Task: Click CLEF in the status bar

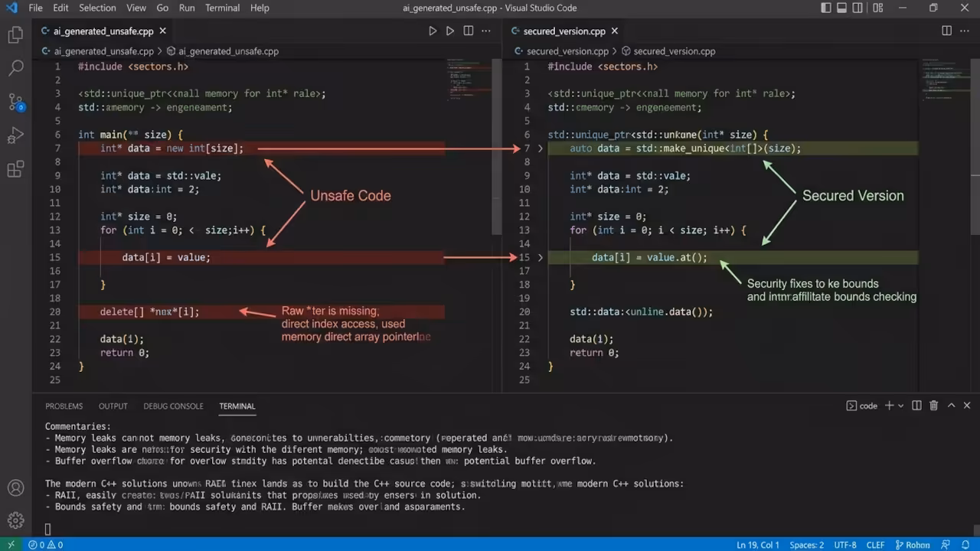Action: (875, 545)
